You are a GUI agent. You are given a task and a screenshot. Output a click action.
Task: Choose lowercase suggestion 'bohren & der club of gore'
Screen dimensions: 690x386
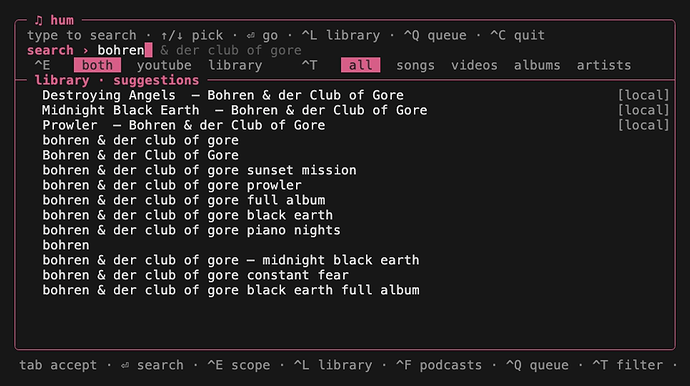(141, 140)
